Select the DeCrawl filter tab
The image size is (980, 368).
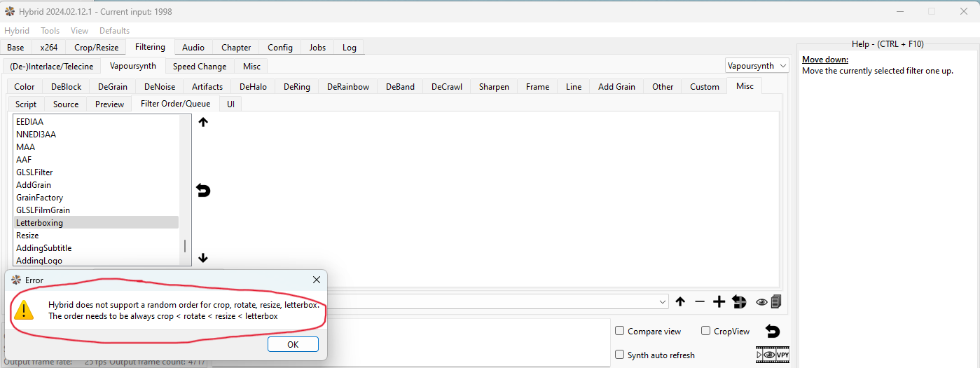pos(447,87)
